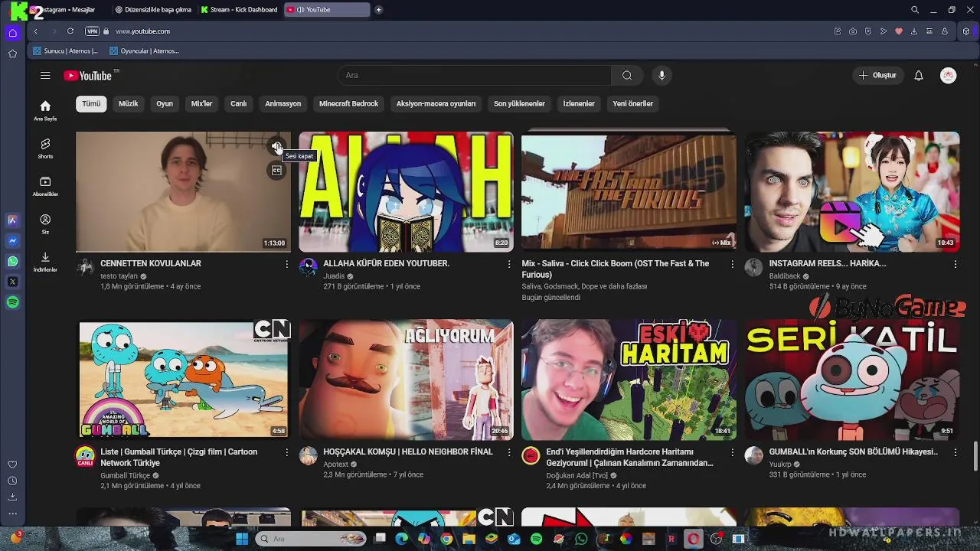
Task: Open more options for GUMBALL'ın Korkunç SON BÖLÜMÜ
Action: 955,452
